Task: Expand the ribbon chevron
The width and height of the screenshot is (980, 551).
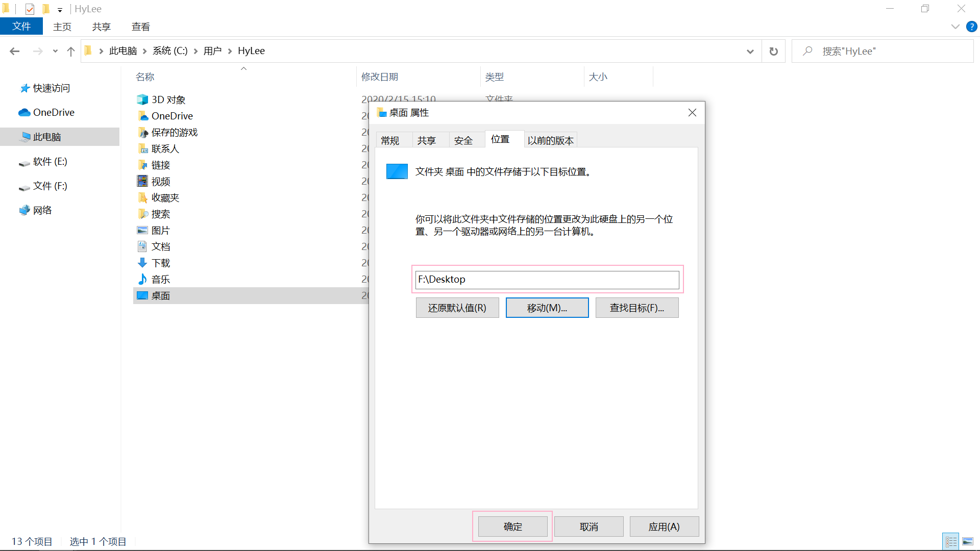Action: (955, 27)
